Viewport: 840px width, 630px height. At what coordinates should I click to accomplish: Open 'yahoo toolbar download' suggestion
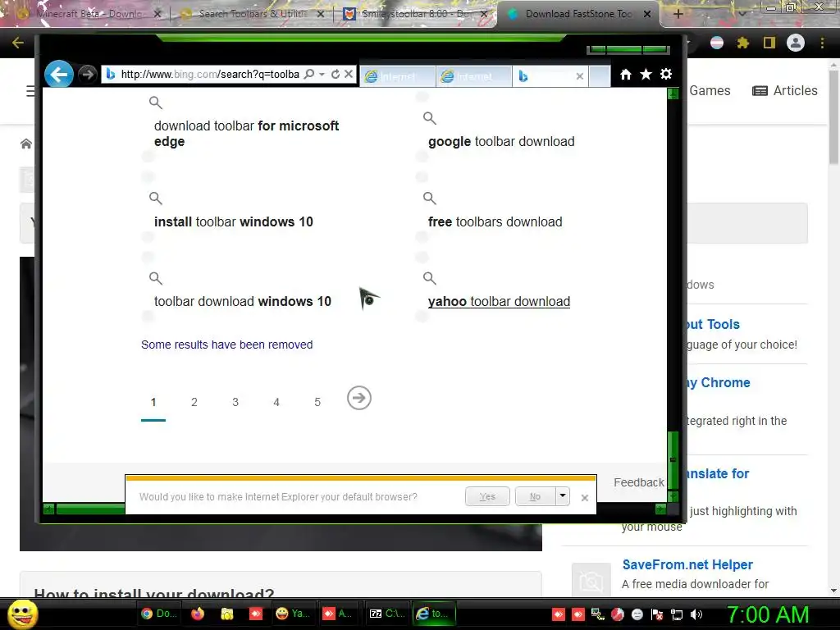tap(499, 302)
